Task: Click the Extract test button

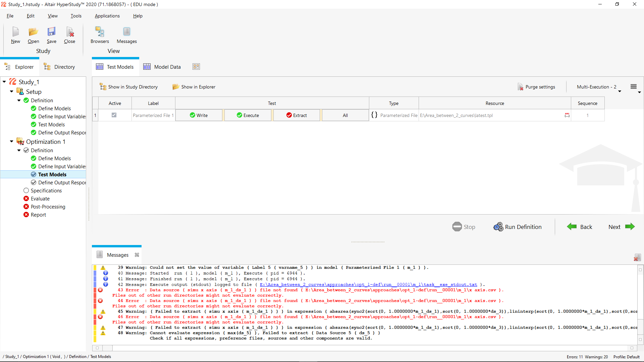Action: pyautogui.click(x=297, y=115)
